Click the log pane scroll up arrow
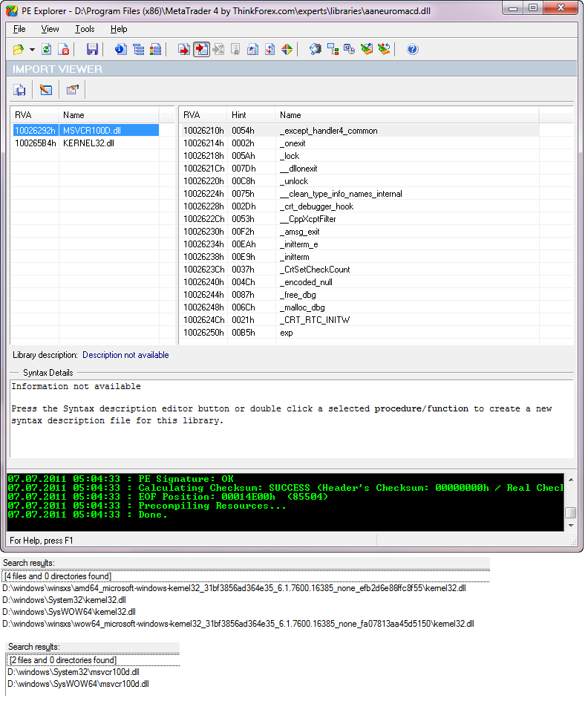 [571, 479]
